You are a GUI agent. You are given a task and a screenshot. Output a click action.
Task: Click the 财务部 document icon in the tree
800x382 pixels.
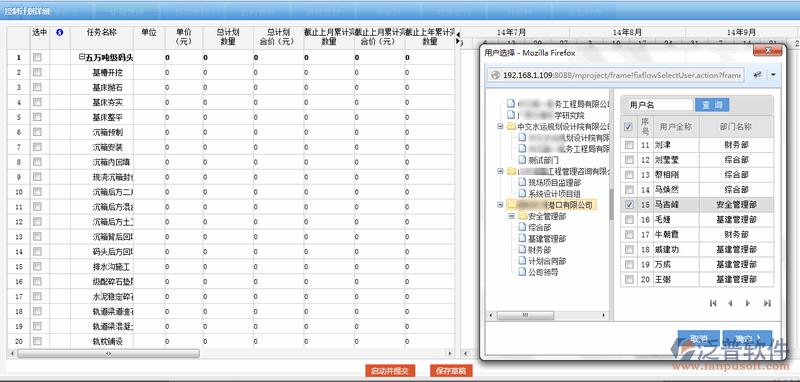(x=522, y=250)
